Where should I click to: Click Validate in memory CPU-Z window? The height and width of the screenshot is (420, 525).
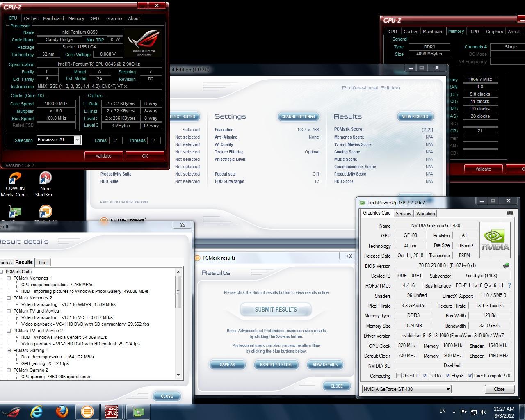[483, 169]
